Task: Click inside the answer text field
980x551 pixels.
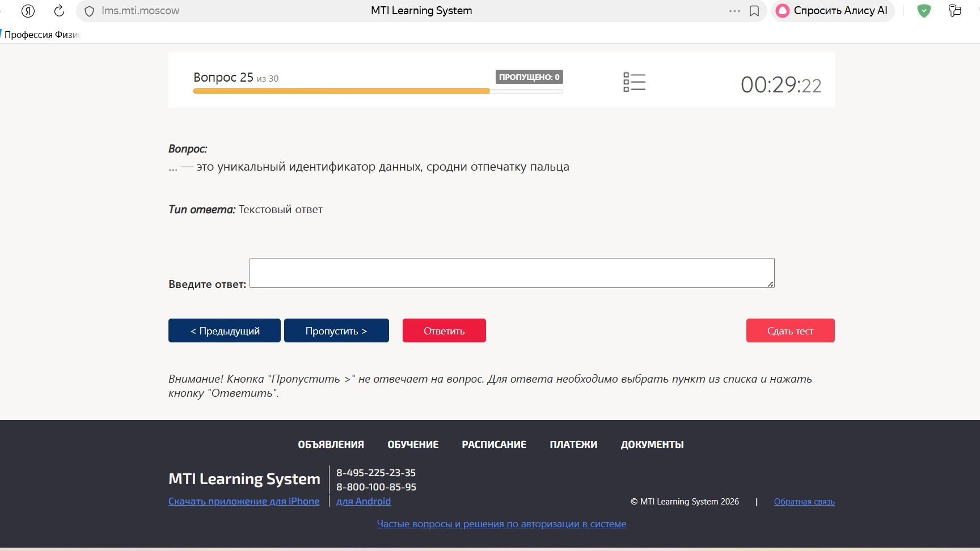Action: (x=512, y=273)
